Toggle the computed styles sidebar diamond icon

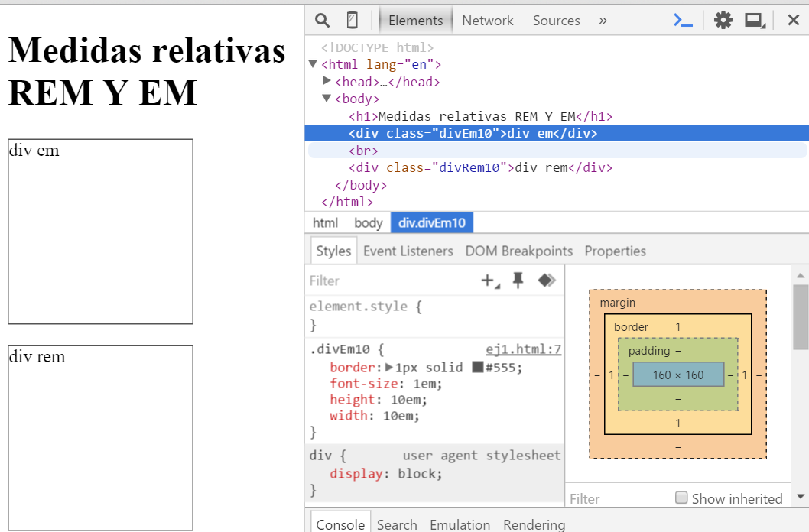(x=546, y=281)
